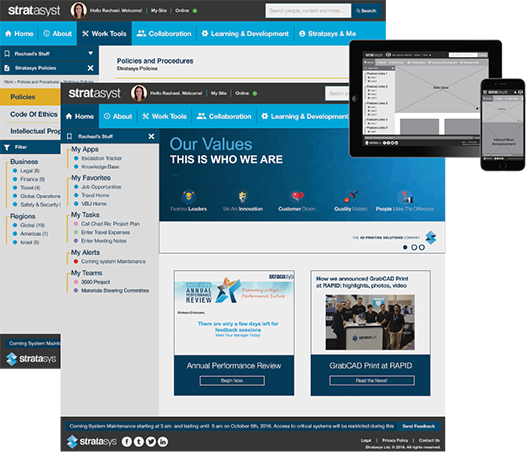Click the search field in the back window

point(308,11)
